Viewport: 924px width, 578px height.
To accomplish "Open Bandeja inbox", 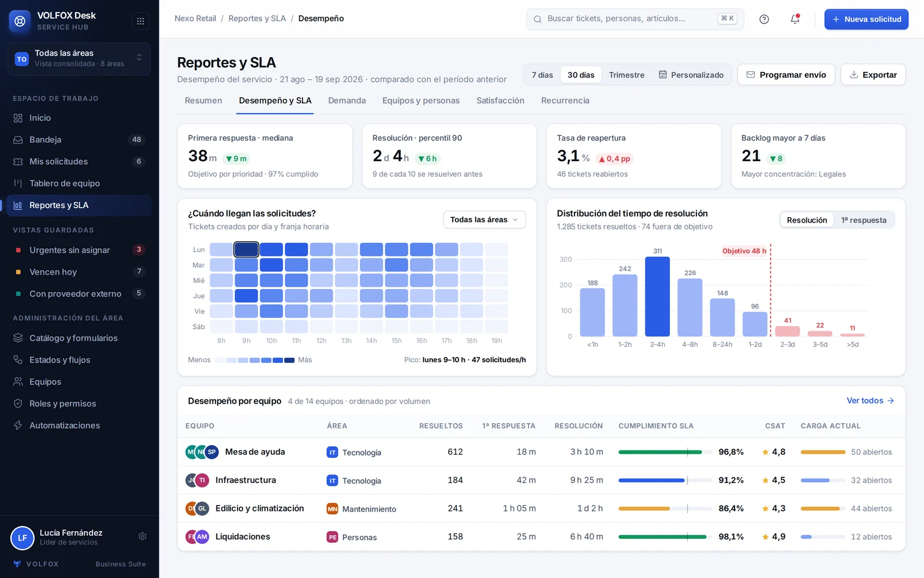I will 79,140.
